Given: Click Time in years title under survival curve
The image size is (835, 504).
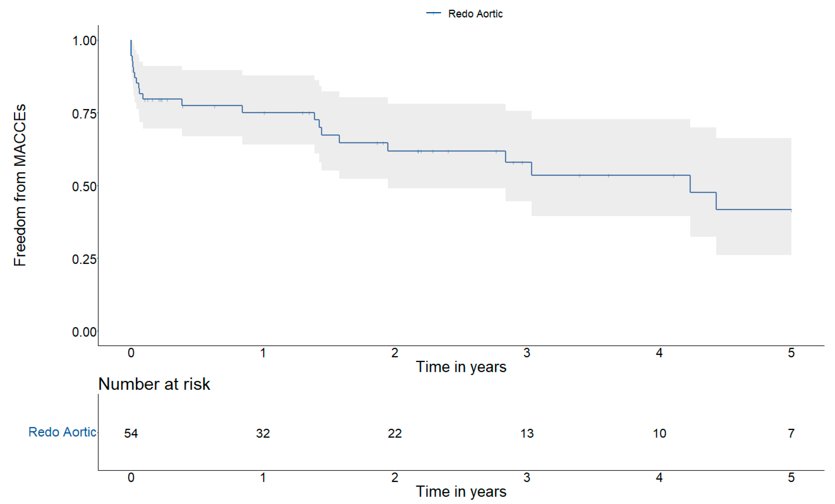Looking at the screenshot, I should pyautogui.click(x=461, y=367).
